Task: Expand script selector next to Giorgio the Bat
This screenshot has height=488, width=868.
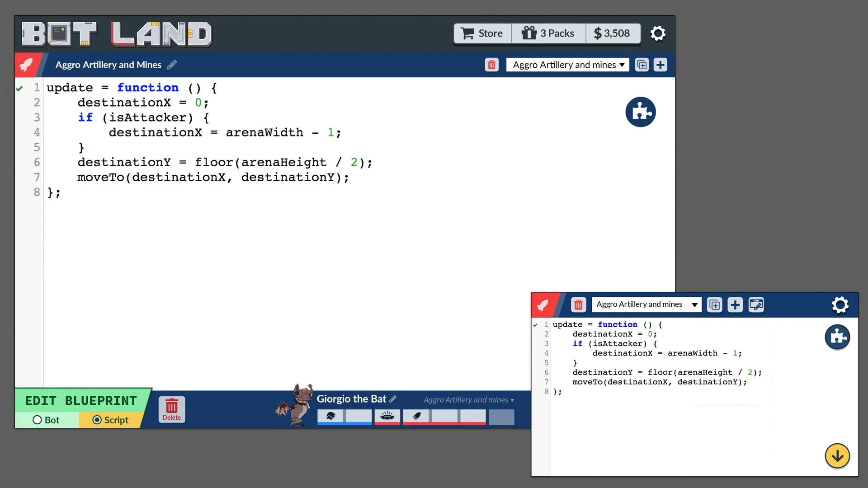Action: (468, 400)
